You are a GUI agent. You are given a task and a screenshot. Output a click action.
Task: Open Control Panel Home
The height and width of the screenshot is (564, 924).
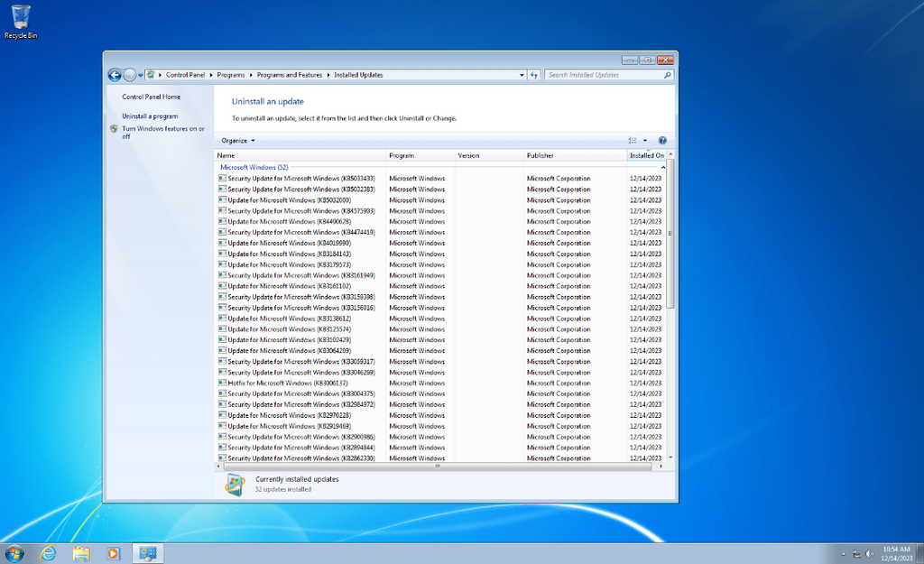coord(151,97)
